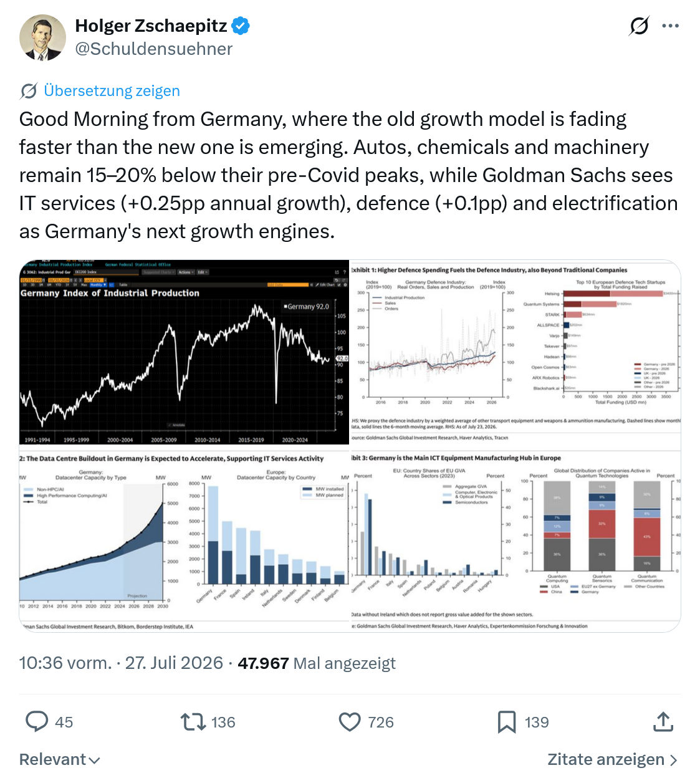Click the @Schuldensuehner handle
This screenshot has height=783, width=700.
(x=154, y=49)
